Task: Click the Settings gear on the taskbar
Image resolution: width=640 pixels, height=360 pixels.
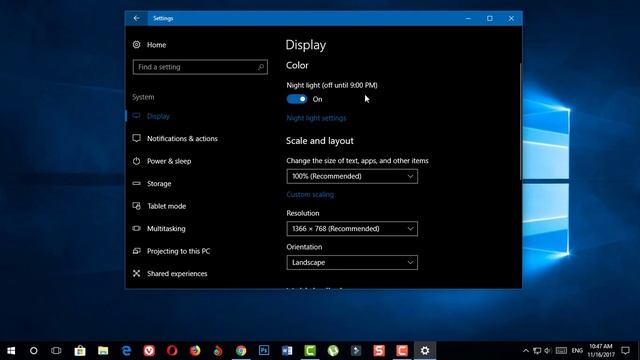Action: pyautogui.click(x=425, y=351)
